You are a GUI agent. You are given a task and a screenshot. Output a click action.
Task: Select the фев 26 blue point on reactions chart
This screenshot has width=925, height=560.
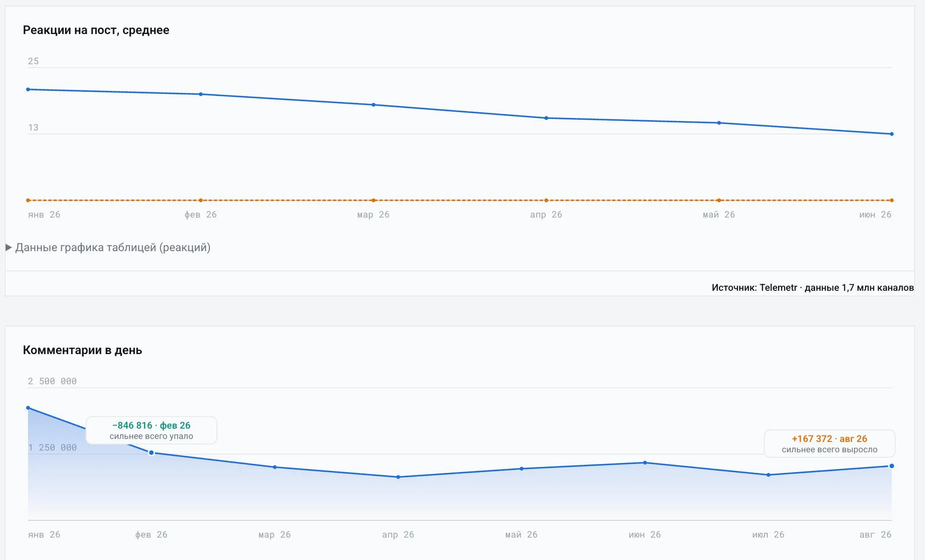[x=201, y=94]
